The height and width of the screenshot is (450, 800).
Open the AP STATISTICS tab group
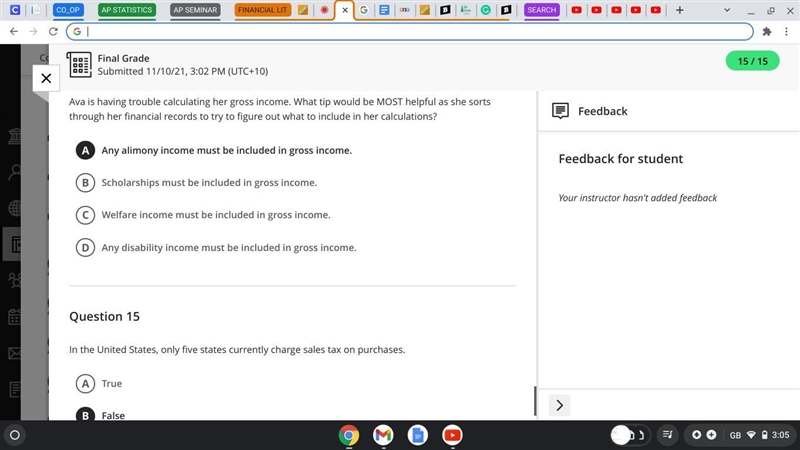click(x=127, y=10)
